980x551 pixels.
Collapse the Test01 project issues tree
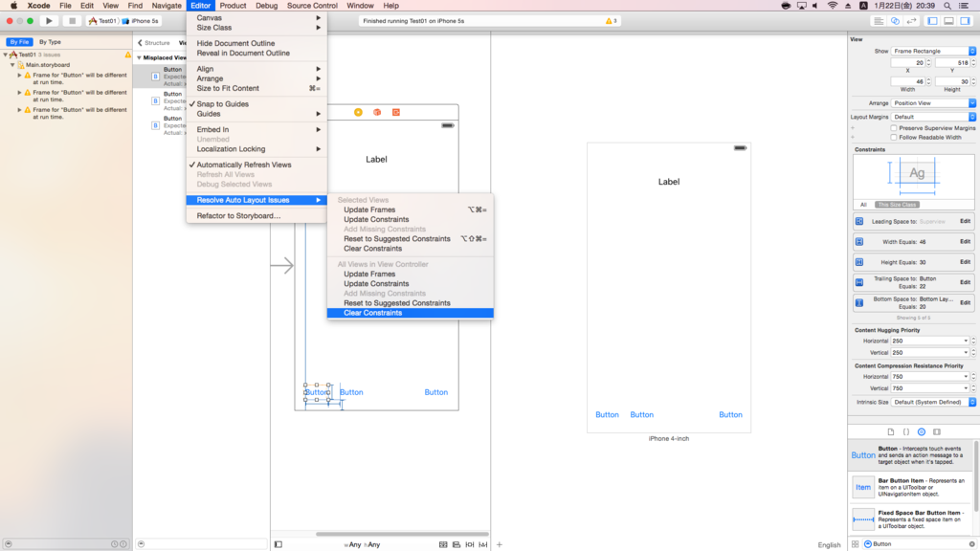(6, 55)
